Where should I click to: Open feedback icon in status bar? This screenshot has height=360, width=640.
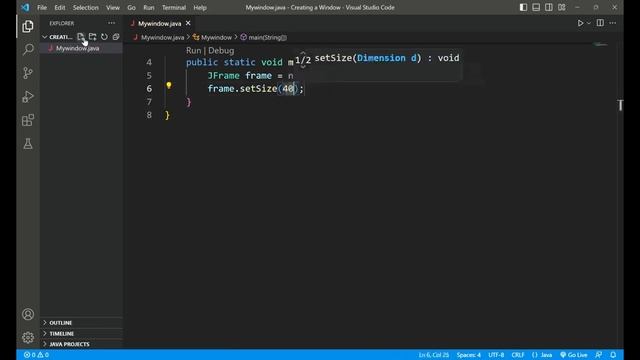[598, 355]
